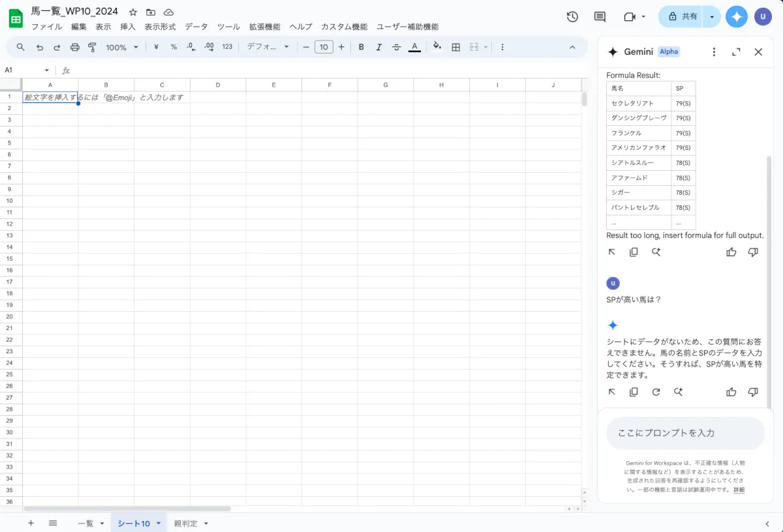783x532 pixels.
Task: Expand the Gemini panel
Action: click(x=736, y=52)
